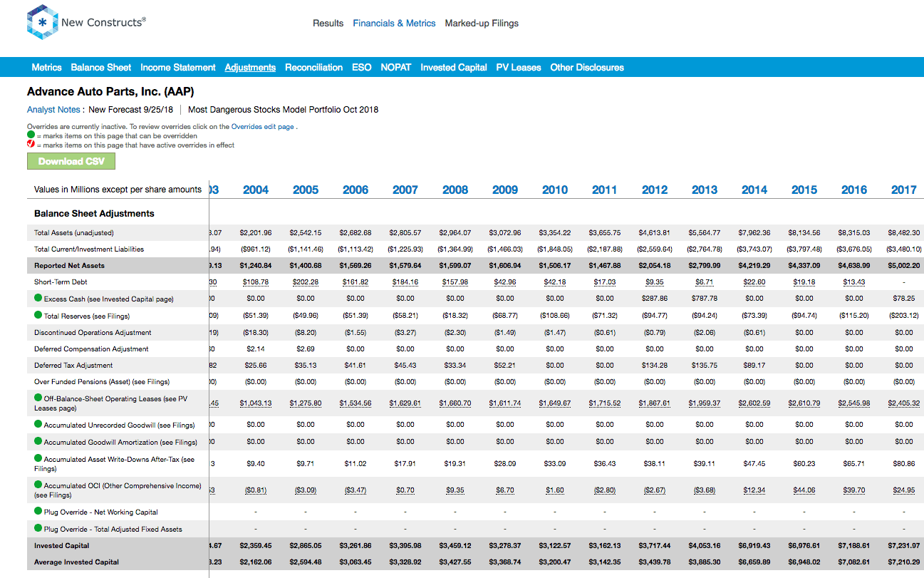Viewport: 924px width, 578px height.
Task: Click the New Constructs hexagon logo
Action: click(x=42, y=22)
